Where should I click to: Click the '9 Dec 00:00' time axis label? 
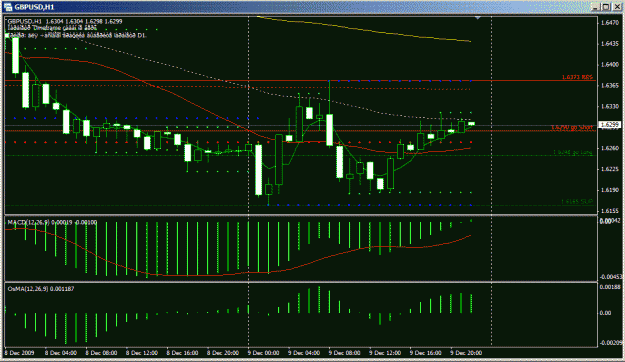263,353
